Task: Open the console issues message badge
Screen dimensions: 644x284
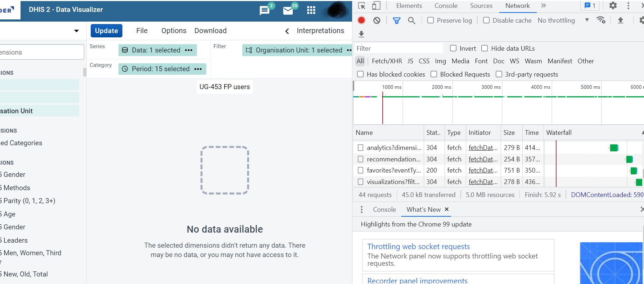Action: (590, 6)
